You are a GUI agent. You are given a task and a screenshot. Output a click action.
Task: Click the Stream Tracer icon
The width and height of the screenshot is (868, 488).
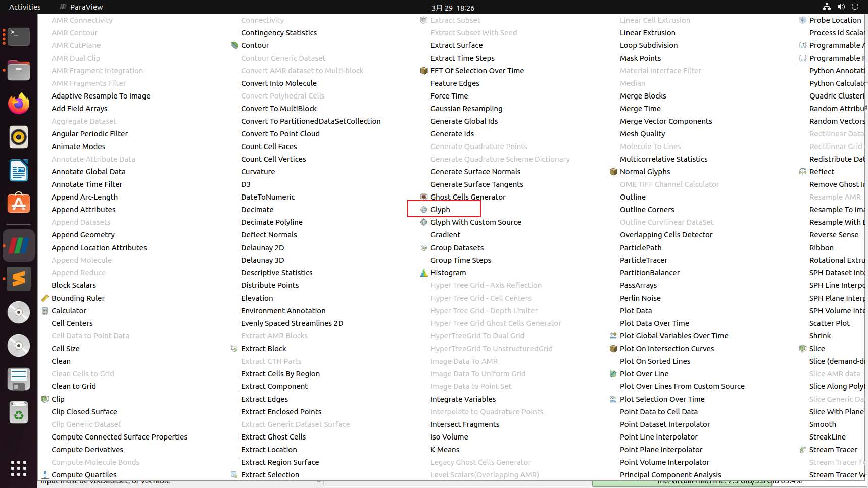pyautogui.click(x=803, y=450)
